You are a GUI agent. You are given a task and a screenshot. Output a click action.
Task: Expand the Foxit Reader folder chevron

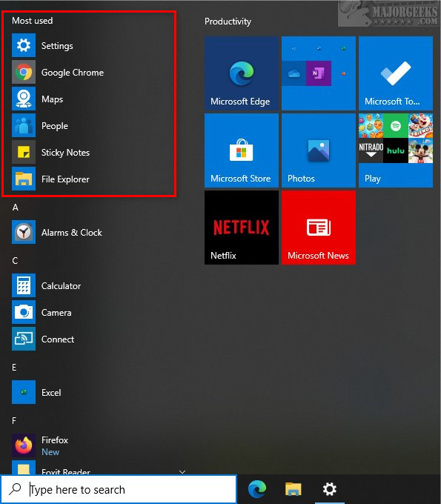182,471
